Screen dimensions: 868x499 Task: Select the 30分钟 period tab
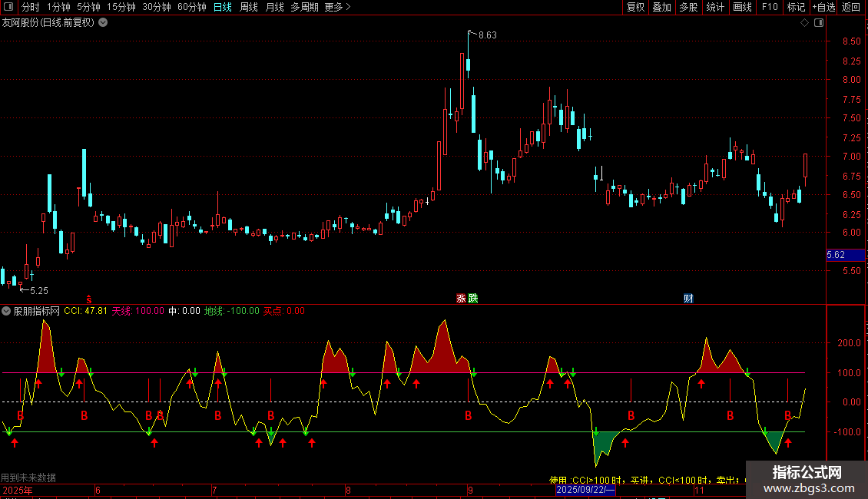point(156,7)
